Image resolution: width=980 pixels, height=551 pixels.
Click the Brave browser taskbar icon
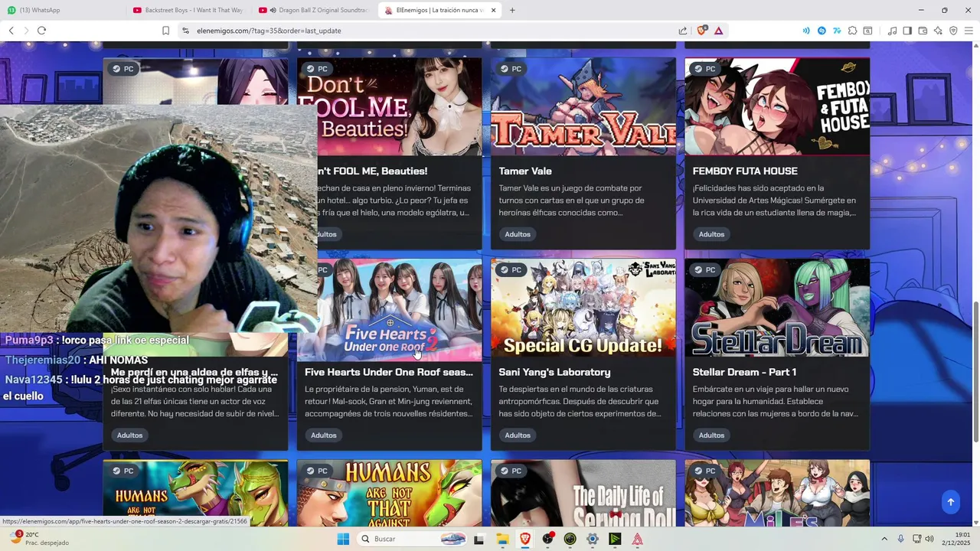pos(525,539)
